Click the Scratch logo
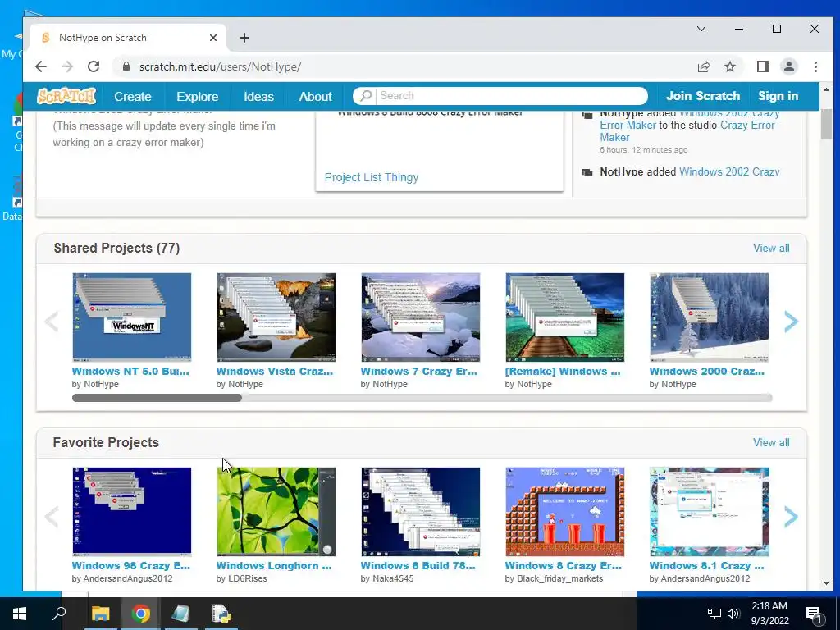Image resolution: width=840 pixels, height=630 pixels. click(66, 96)
